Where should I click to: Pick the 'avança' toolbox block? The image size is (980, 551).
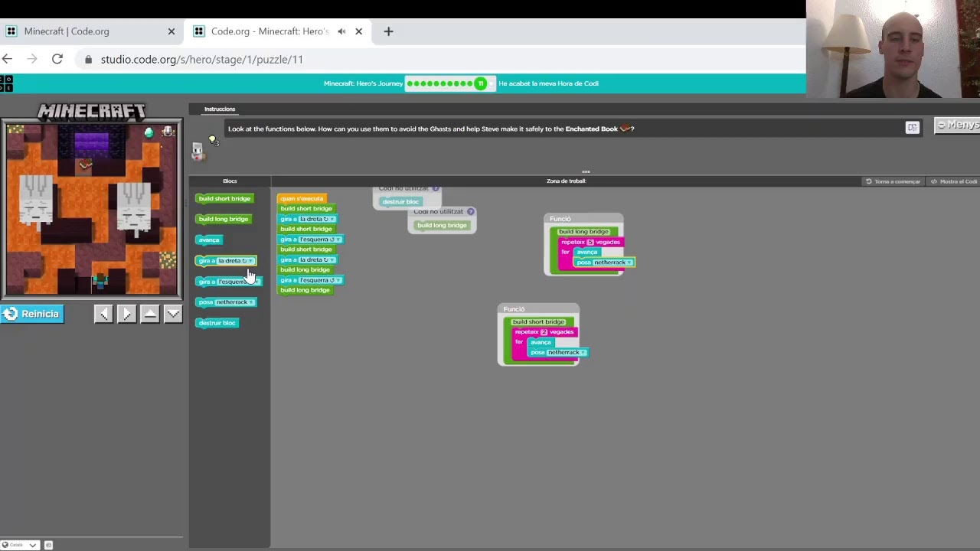[208, 240]
